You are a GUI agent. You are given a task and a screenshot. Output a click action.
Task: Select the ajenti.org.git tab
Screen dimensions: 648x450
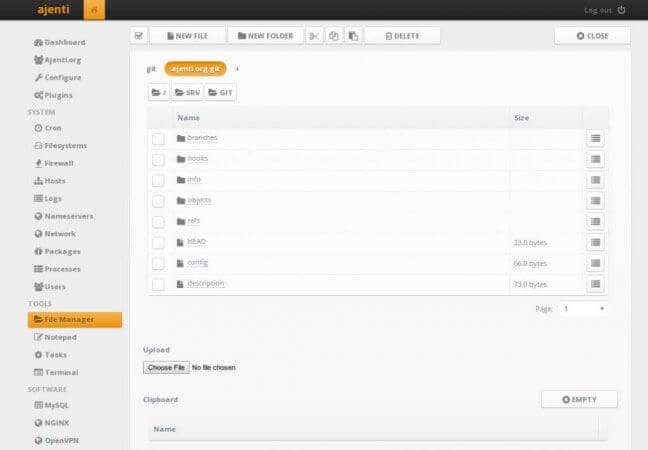195,69
